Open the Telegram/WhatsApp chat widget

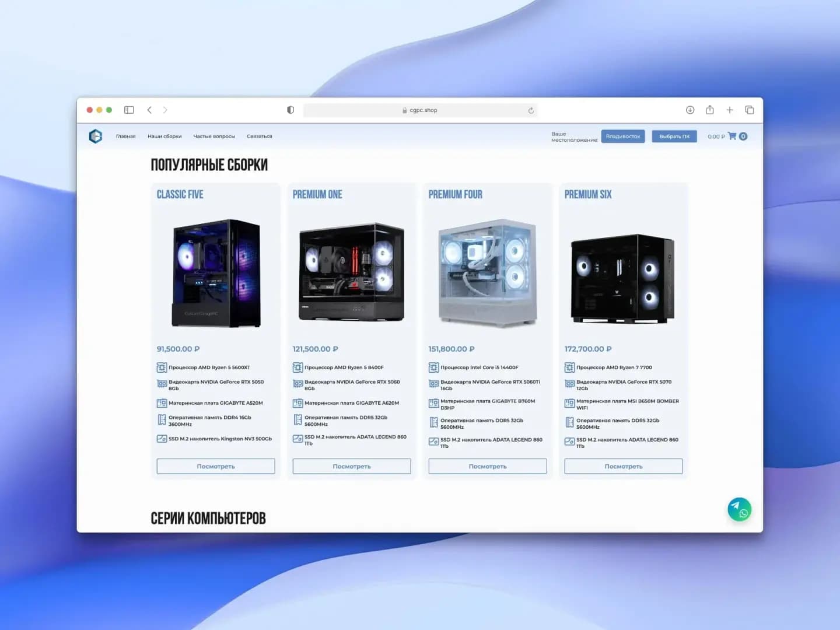[x=738, y=508]
